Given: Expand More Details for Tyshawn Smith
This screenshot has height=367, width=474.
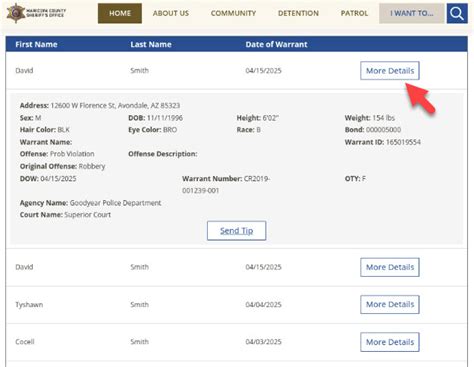Looking at the screenshot, I should coord(390,304).
